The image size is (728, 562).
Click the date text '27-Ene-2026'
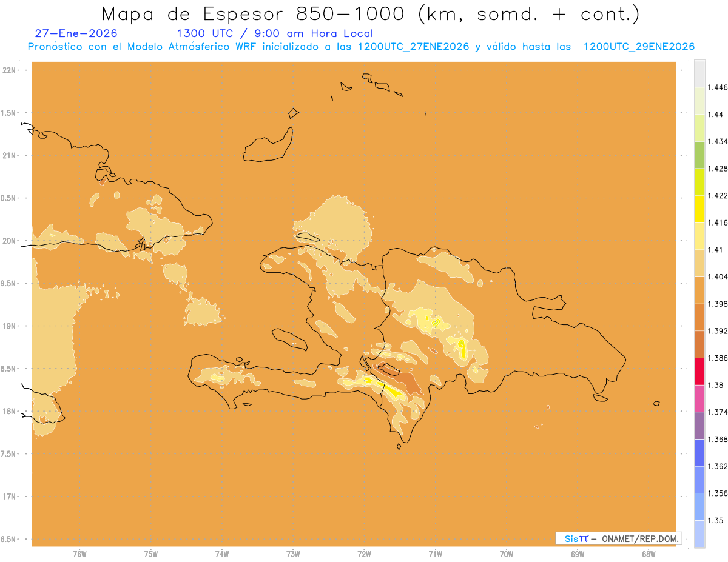point(76,34)
